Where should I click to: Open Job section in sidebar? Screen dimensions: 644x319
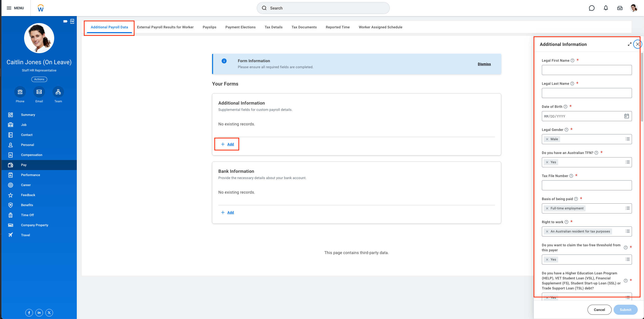pyautogui.click(x=39, y=125)
